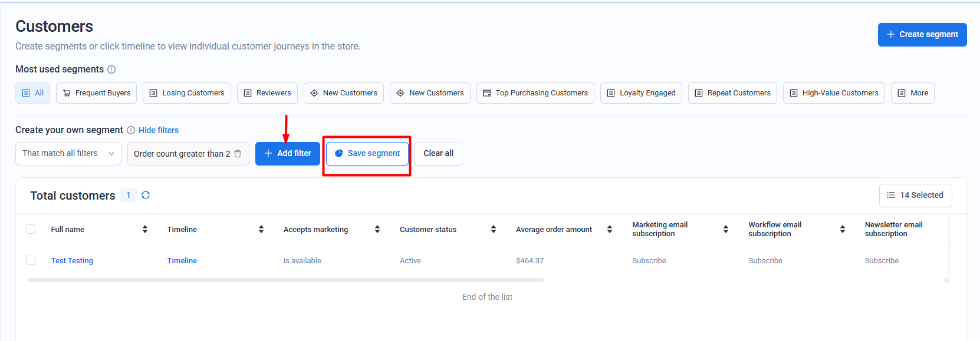Sort the Customer status column
This screenshot has height=341, width=980.
tap(494, 229)
